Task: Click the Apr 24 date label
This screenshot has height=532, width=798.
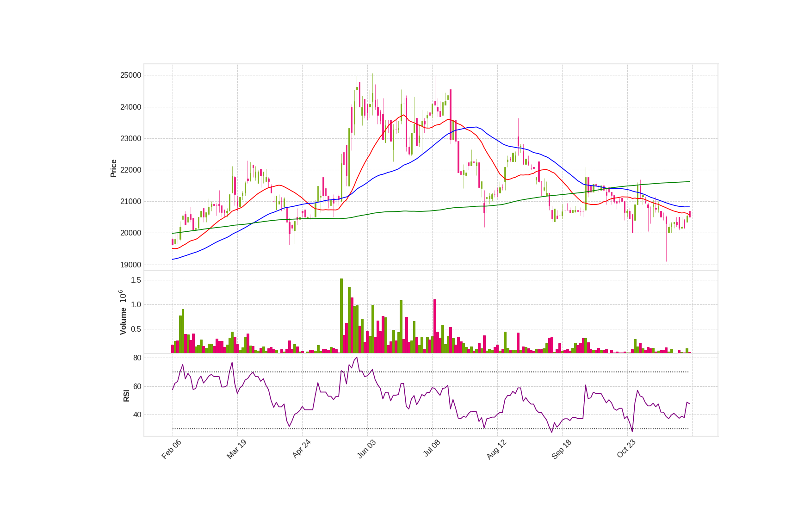Action: 301,449
